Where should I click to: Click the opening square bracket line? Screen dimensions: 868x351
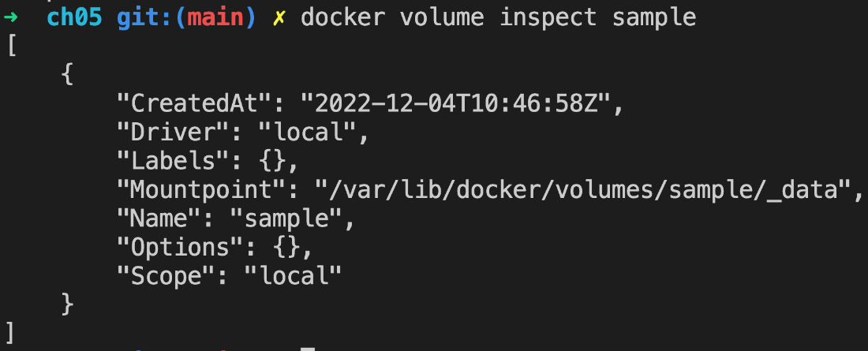(11, 46)
